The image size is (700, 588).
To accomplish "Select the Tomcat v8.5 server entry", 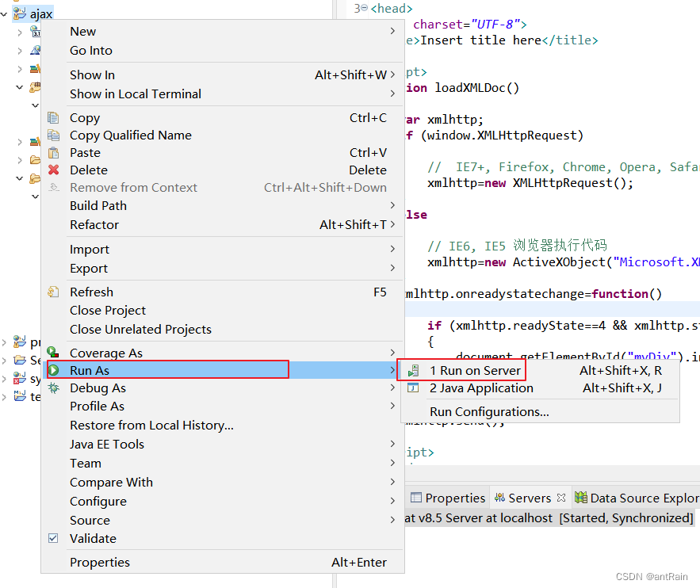I will [547, 517].
